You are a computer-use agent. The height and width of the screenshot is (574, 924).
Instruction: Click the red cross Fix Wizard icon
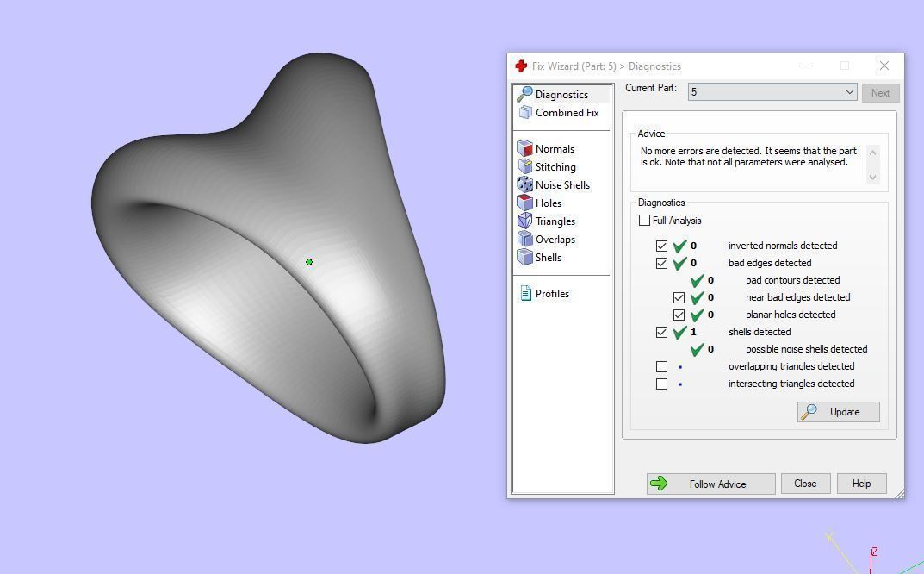521,66
